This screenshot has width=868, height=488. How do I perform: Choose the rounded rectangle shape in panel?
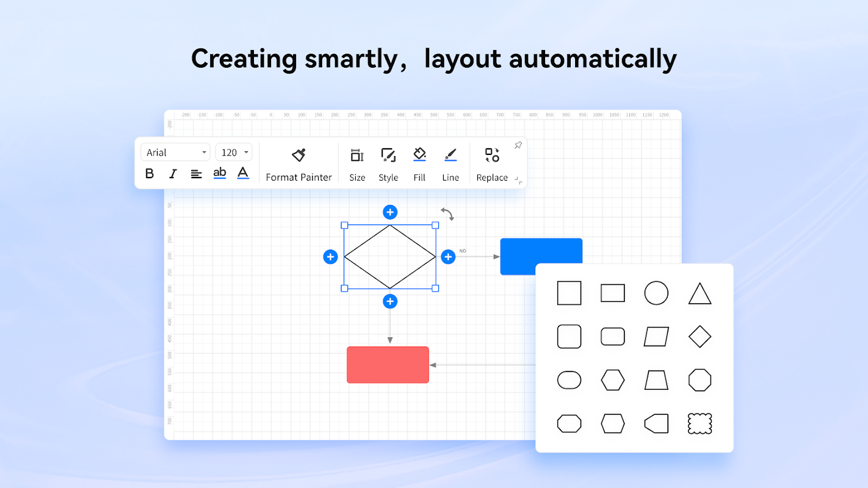pos(613,336)
